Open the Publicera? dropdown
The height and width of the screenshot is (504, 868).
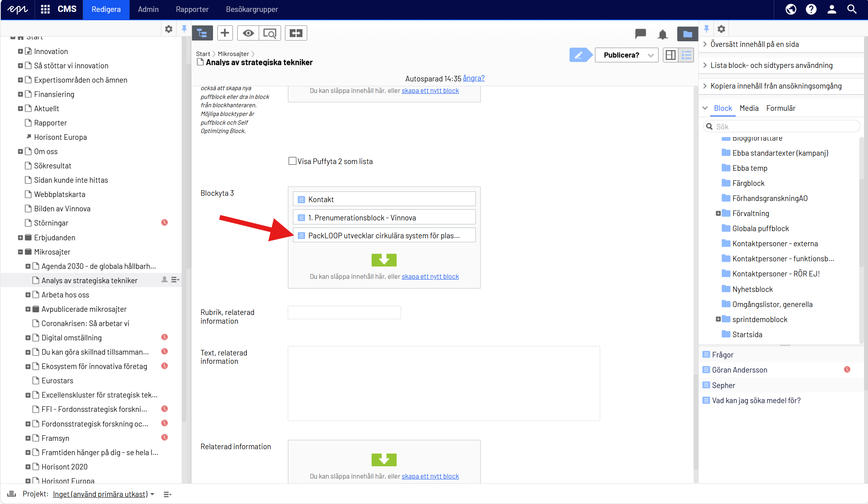tap(626, 55)
